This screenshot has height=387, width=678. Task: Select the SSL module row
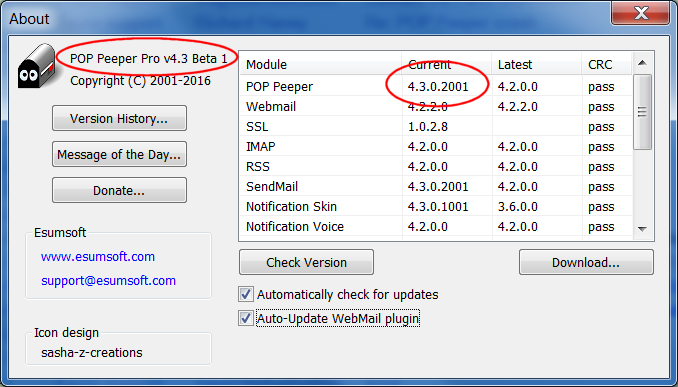(x=436, y=126)
